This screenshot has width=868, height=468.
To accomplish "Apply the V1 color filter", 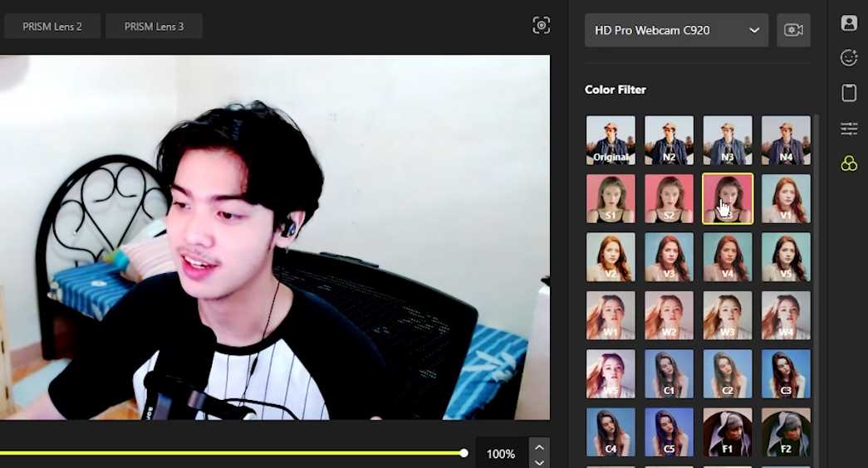I will [786, 199].
